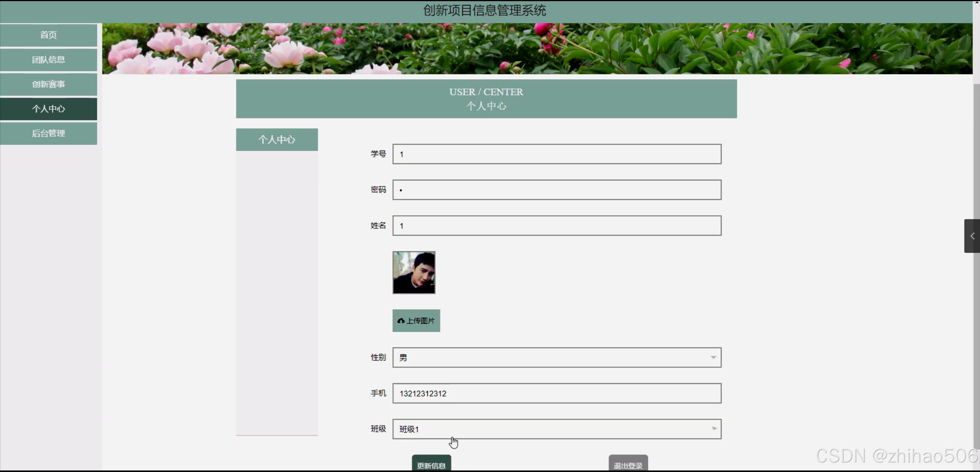Click the 手机 phone number field
The width and height of the screenshot is (980, 472).
pos(556,393)
